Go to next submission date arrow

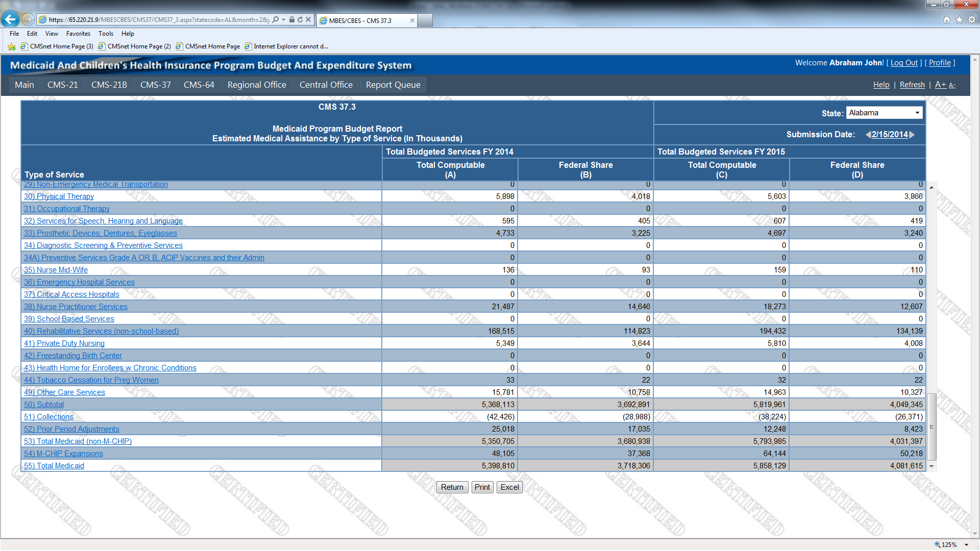coord(912,135)
